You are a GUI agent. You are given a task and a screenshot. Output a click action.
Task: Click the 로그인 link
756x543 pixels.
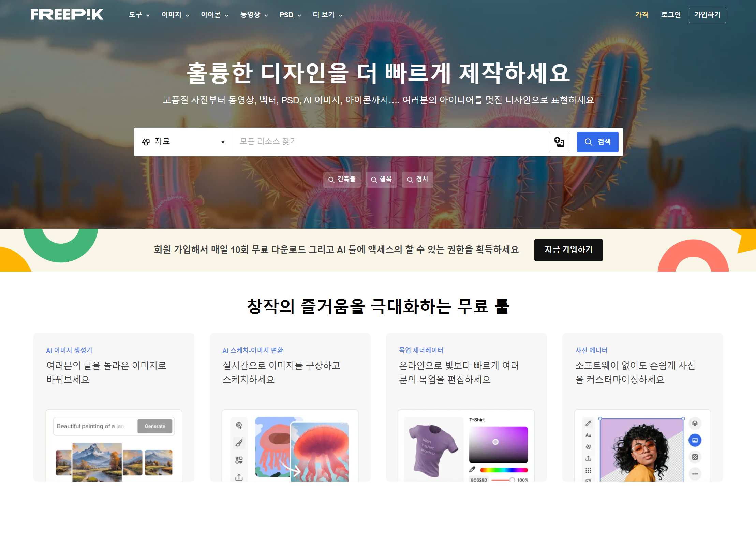click(x=670, y=15)
